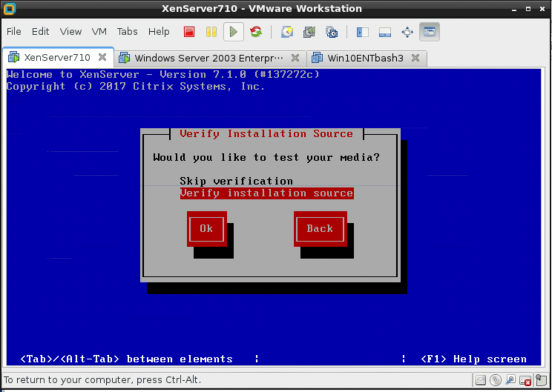552x392 pixels.
Task: Close the XenServer710 tab
Action: [102, 57]
